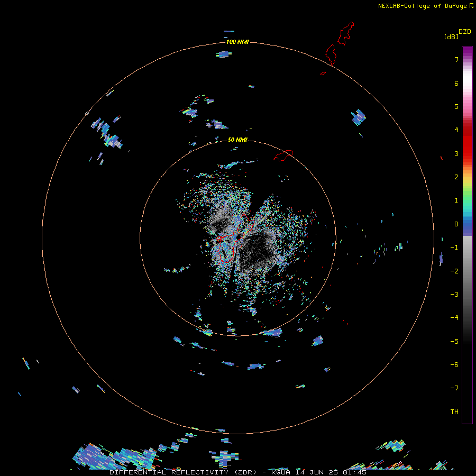Click the topmost red island outline near the credit text
476x476 pixels.
346,33
